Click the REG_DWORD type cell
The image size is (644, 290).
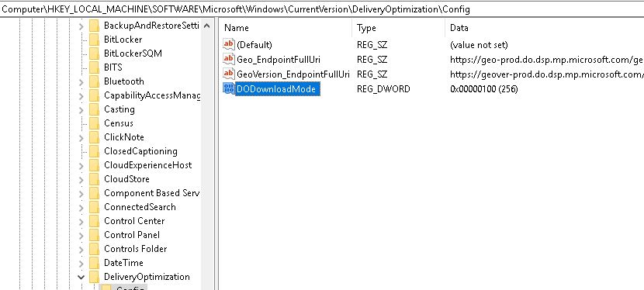[x=383, y=88]
